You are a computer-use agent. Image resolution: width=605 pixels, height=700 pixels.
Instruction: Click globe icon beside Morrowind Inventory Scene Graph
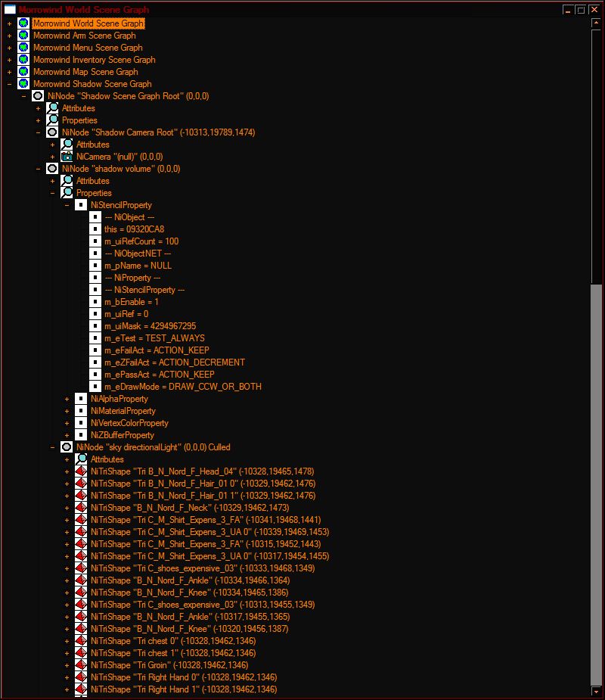point(23,59)
